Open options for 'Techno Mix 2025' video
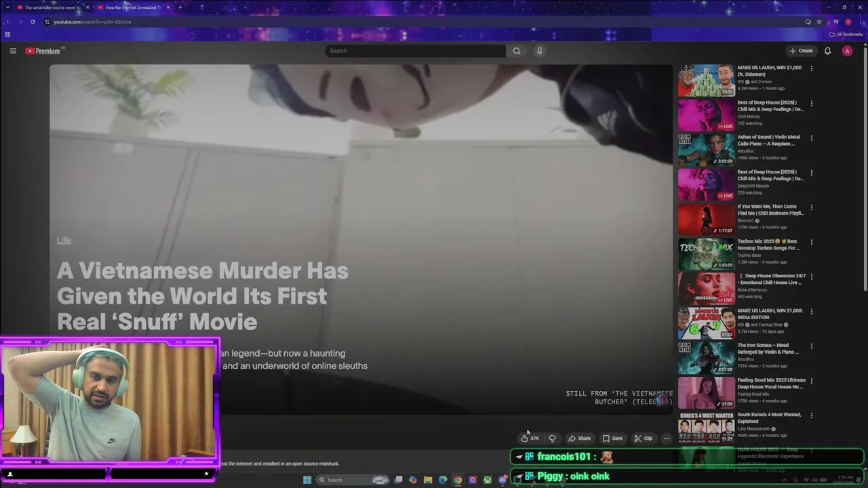The height and width of the screenshot is (488, 868). point(811,242)
